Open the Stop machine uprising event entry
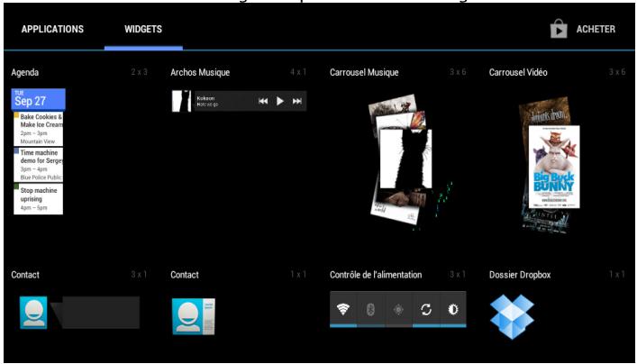Screen dimensions: 637x364 pyautogui.click(x=38, y=199)
